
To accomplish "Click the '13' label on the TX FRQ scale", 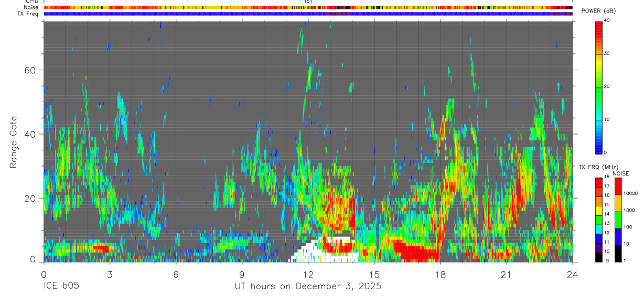I will (x=607, y=223).
